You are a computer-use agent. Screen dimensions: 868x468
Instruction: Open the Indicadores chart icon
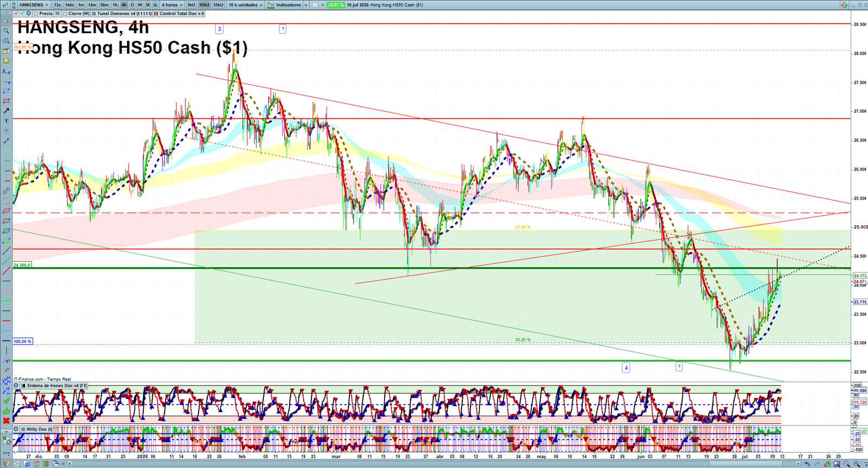(271, 5)
